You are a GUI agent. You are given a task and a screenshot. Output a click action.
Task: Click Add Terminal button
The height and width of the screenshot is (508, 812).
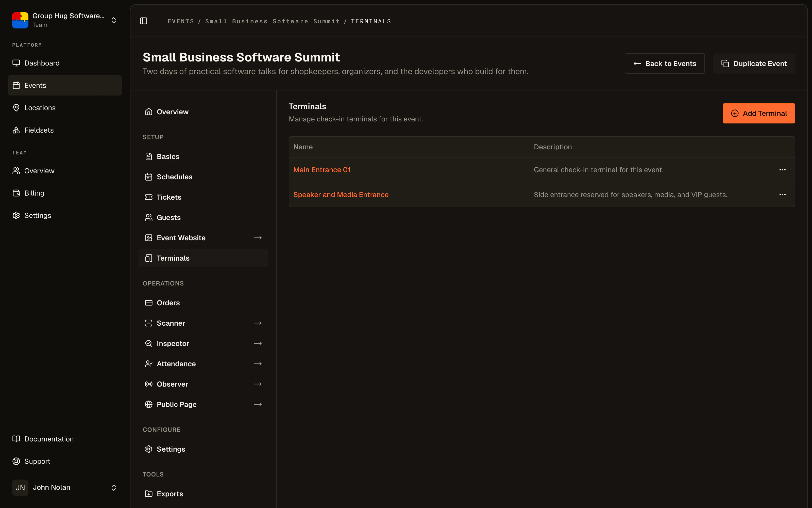click(x=759, y=113)
